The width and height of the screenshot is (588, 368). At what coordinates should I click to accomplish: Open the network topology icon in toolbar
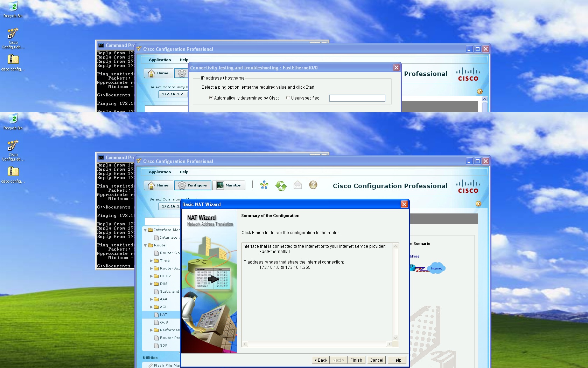point(264,185)
